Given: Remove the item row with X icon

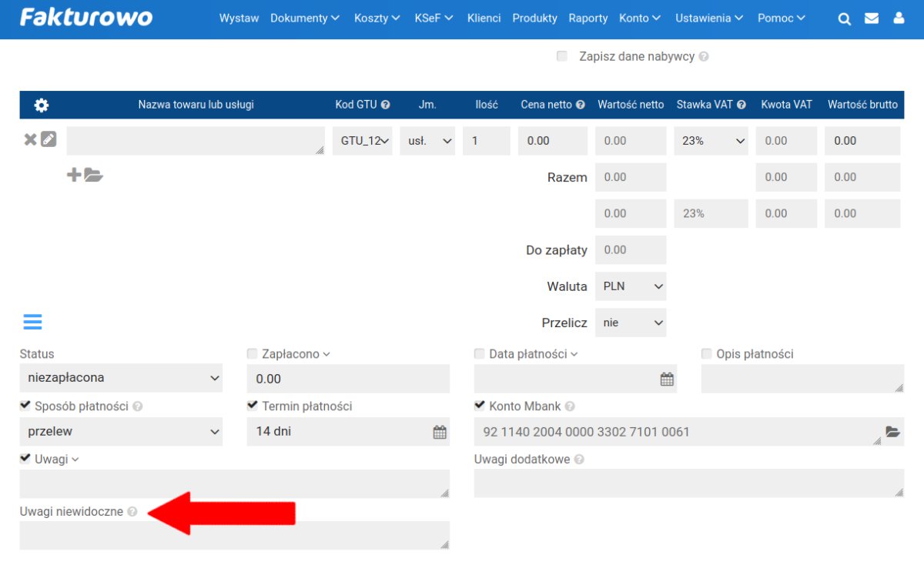Looking at the screenshot, I should [30, 139].
